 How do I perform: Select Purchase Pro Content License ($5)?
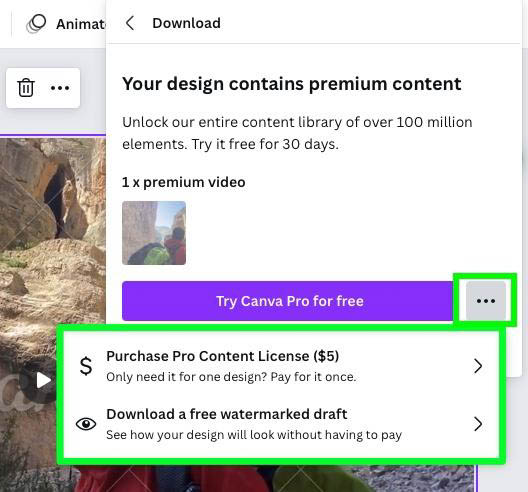pyautogui.click(x=223, y=356)
